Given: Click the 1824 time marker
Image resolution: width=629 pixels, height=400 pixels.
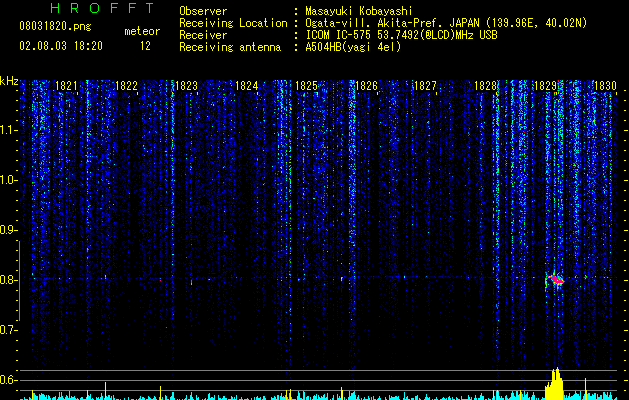Looking at the screenshot, I should tap(246, 86).
